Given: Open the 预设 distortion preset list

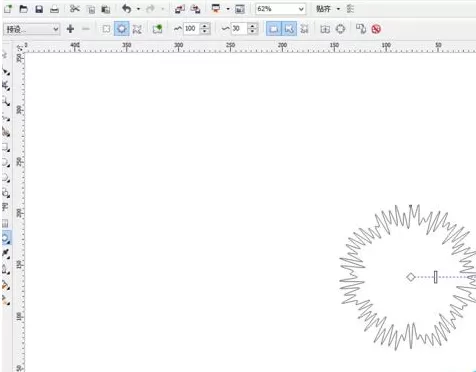Looking at the screenshot, I should (32, 29).
